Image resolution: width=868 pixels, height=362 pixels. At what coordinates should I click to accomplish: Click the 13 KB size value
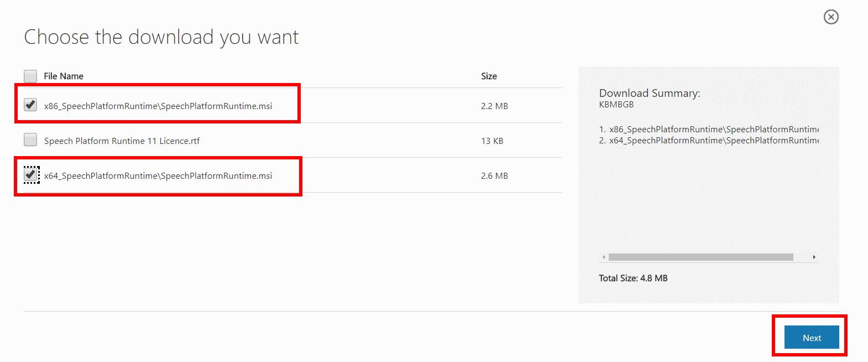pos(492,141)
